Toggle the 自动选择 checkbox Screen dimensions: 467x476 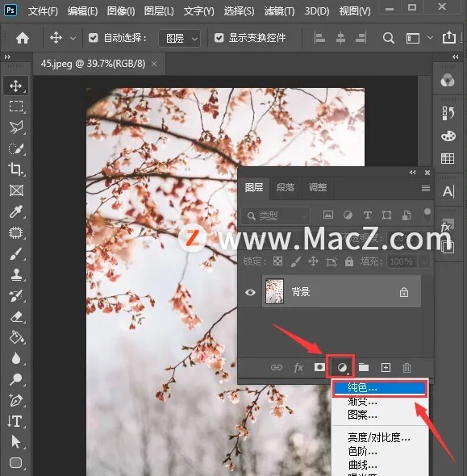tap(93, 38)
